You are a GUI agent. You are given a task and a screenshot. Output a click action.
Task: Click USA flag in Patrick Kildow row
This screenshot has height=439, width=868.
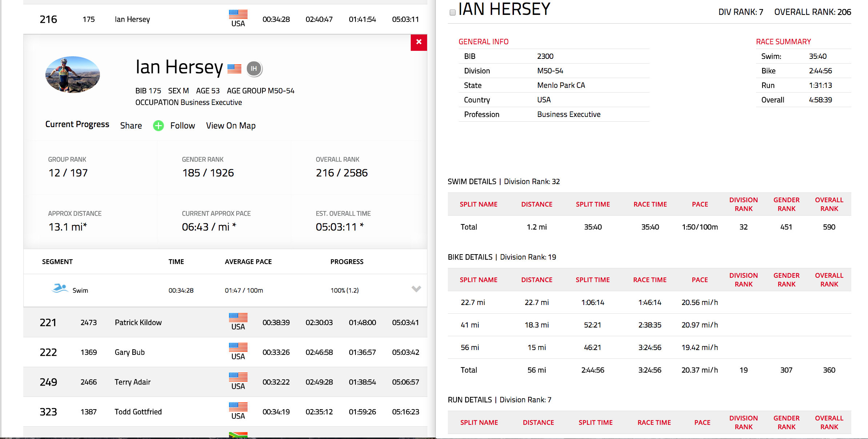pos(238,318)
